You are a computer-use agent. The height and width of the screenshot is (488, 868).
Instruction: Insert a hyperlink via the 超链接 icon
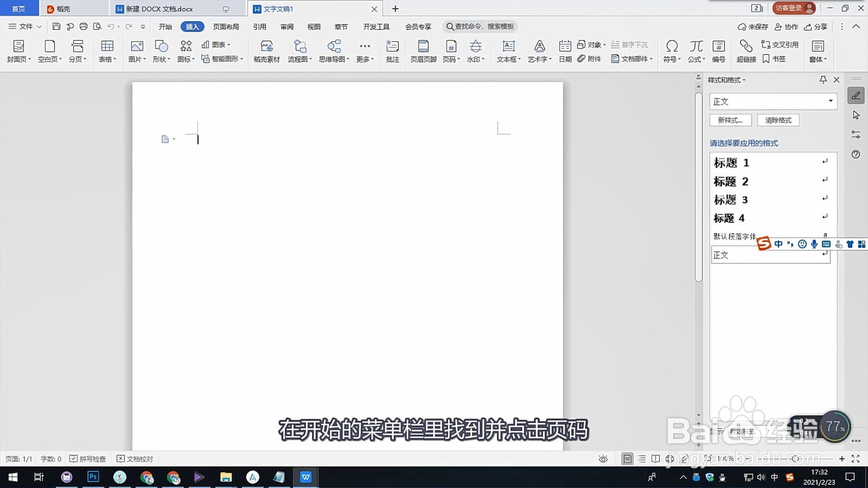coord(746,52)
